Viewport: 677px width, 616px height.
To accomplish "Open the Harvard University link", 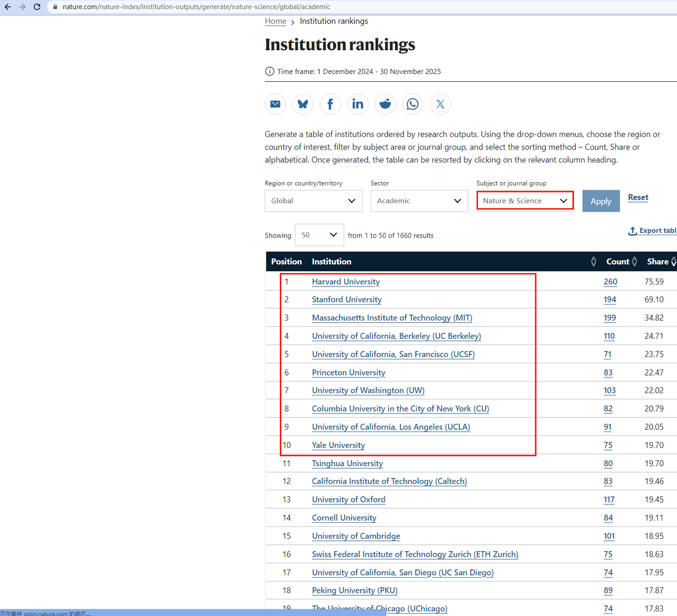I will (346, 281).
